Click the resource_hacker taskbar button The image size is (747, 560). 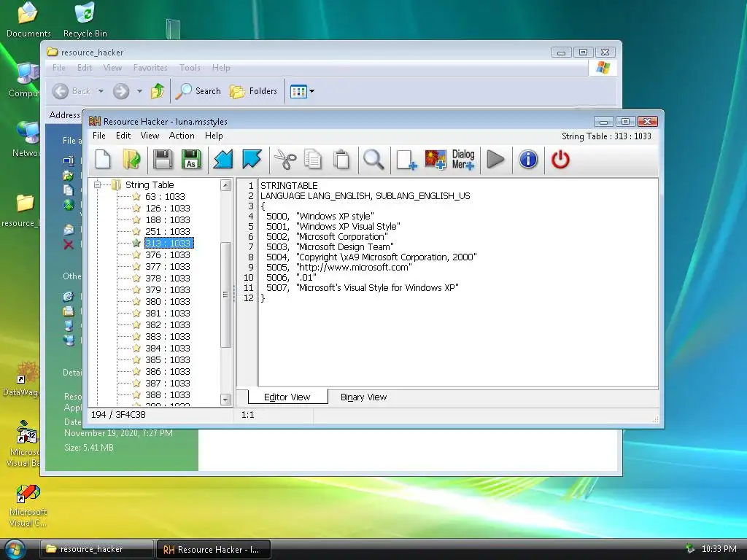pos(96,549)
